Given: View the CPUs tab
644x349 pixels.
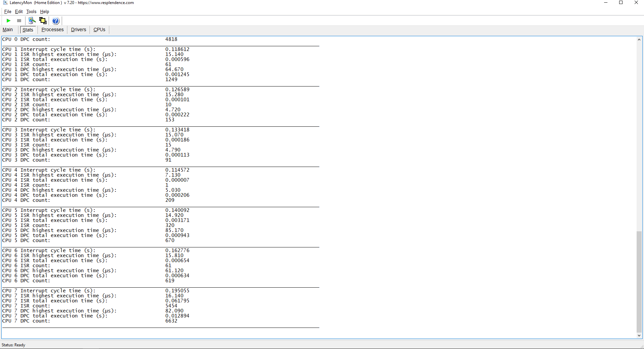Looking at the screenshot, I should coord(99,30).
